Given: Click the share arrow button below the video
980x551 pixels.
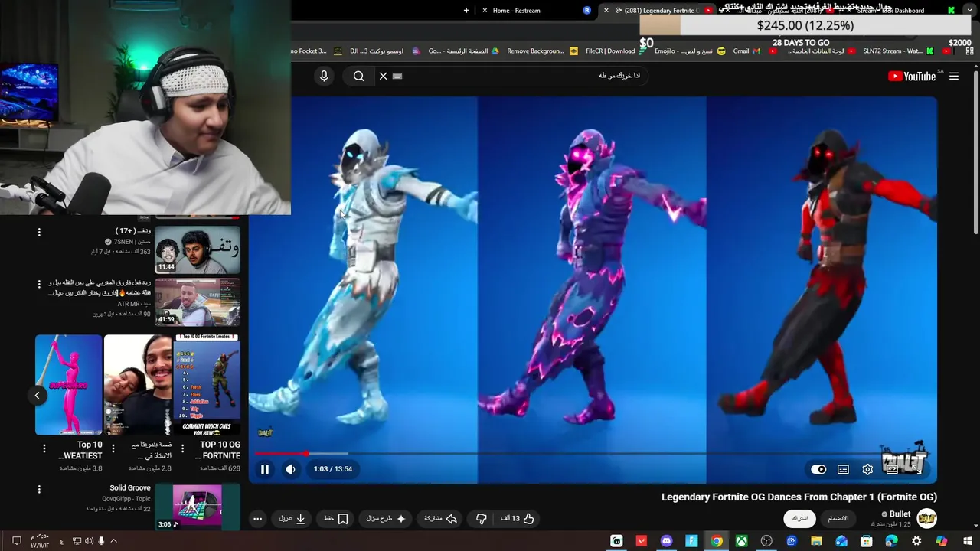Looking at the screenshot, I should (441, 519).
